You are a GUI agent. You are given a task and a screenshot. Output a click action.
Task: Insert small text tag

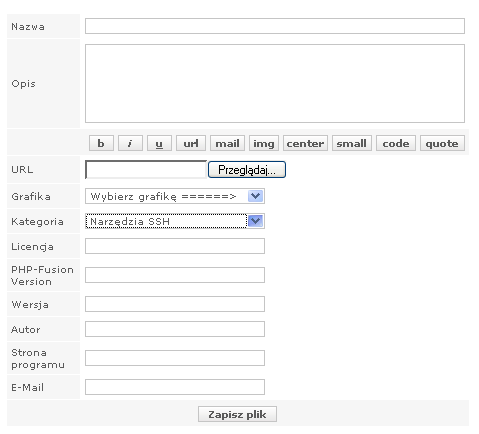(x=352, y=143)
